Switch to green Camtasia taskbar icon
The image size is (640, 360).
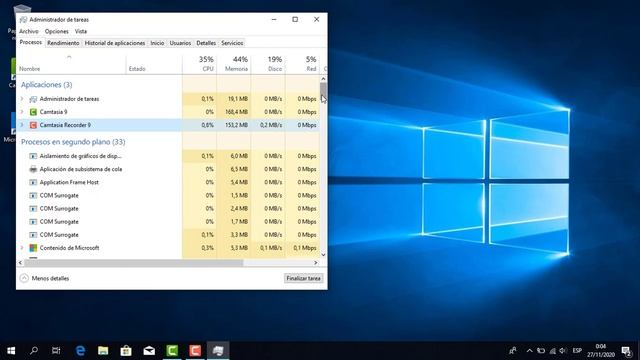[x=172, y=351]
